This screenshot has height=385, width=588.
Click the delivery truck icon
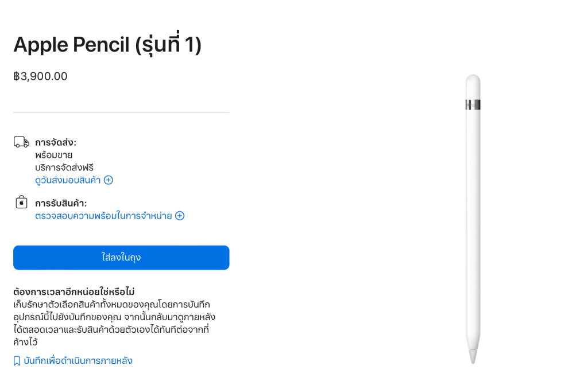click(x=21, y=142)
